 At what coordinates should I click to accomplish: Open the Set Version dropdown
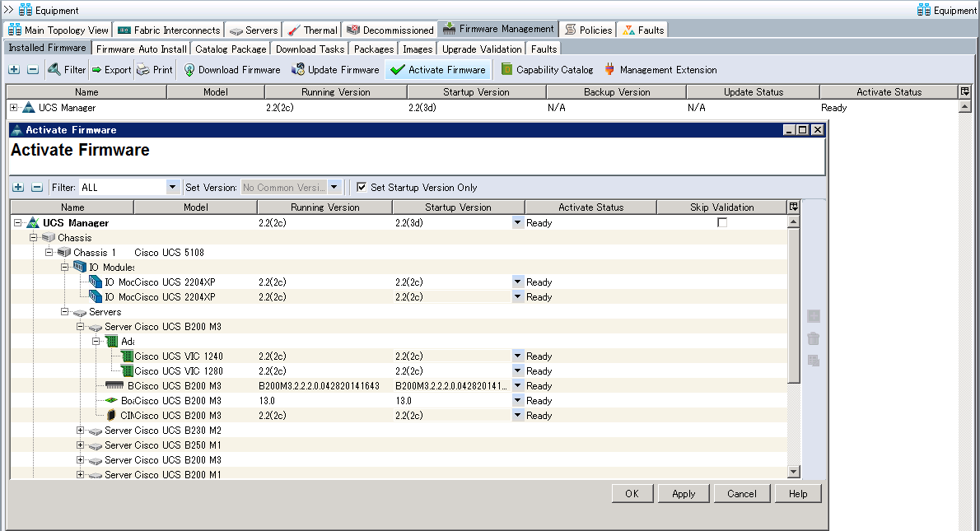[334, 187]
